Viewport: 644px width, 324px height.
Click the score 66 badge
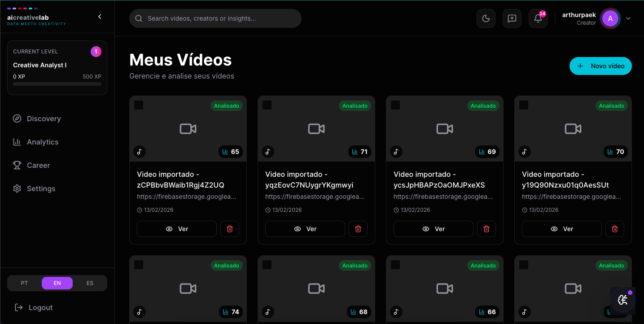coord(487,311)
